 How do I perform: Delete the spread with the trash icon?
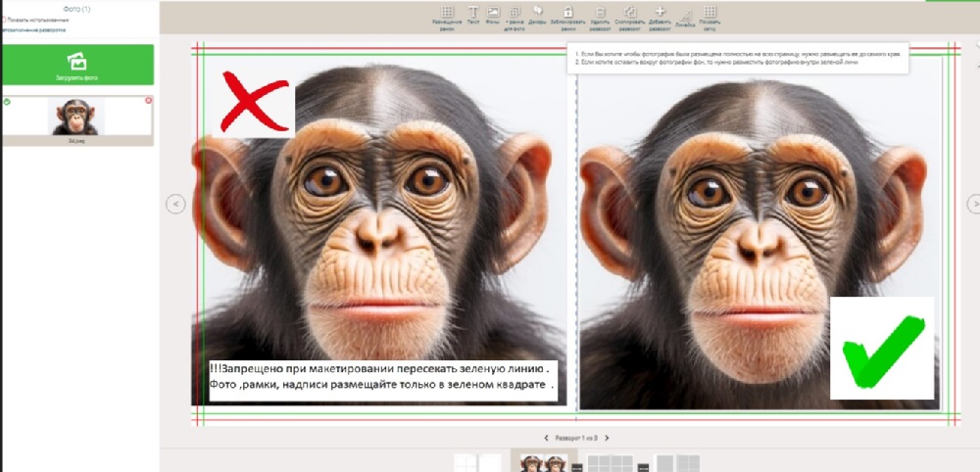(x=600, y=14)
